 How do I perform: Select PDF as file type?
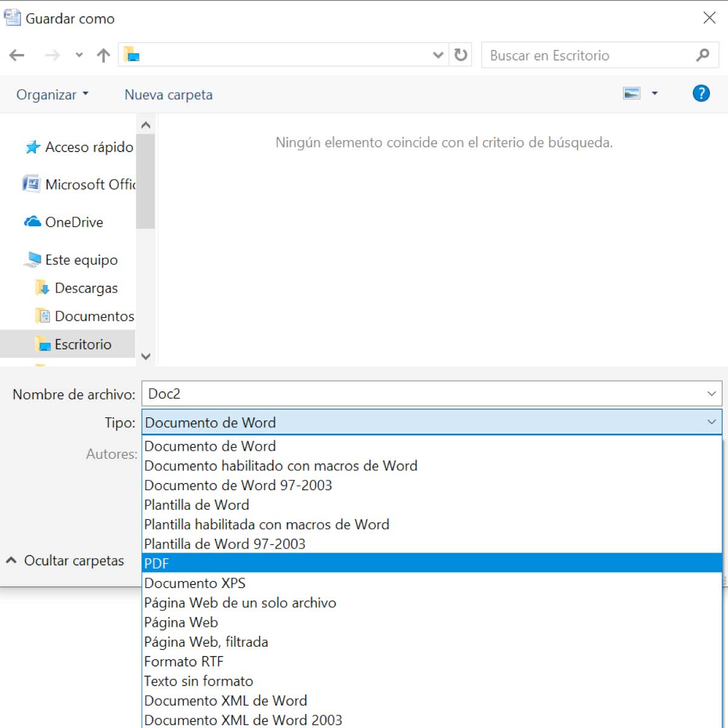click(432, 563)
